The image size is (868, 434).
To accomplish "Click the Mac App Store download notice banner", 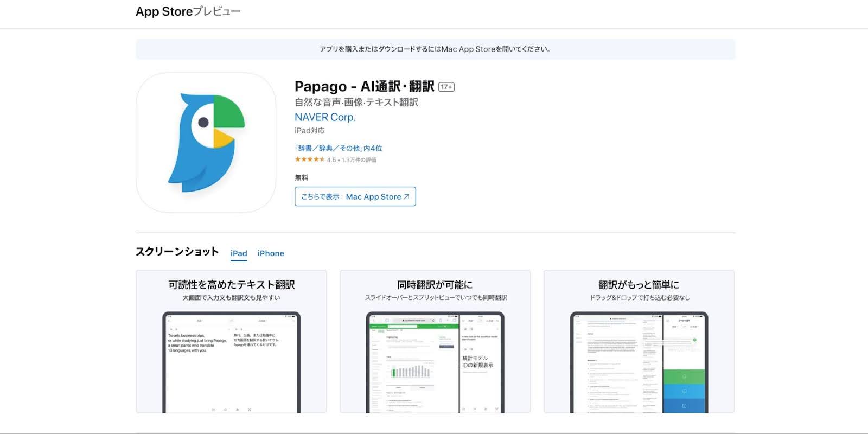I will 435,49.
